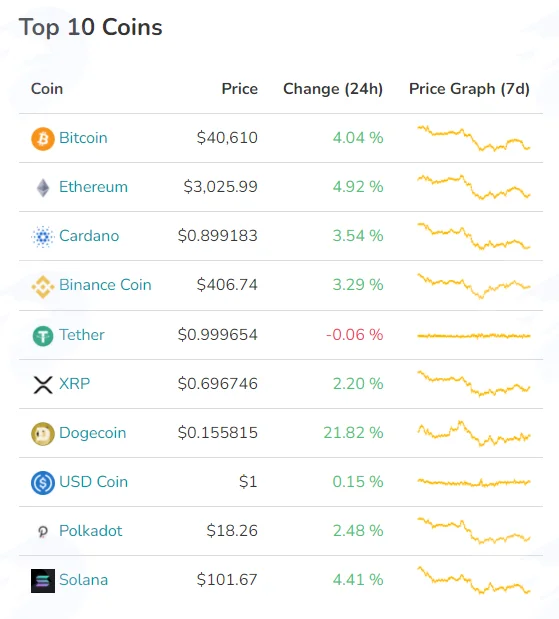559x619 pixels.
Task: Click the Binance Coin logo icon
Action: coord(43,287)
